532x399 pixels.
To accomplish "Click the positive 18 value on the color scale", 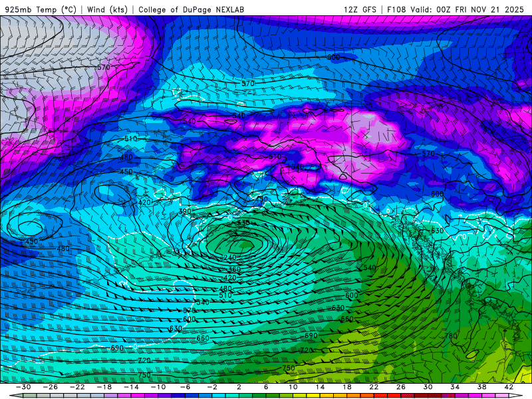I will click(346, 387).
